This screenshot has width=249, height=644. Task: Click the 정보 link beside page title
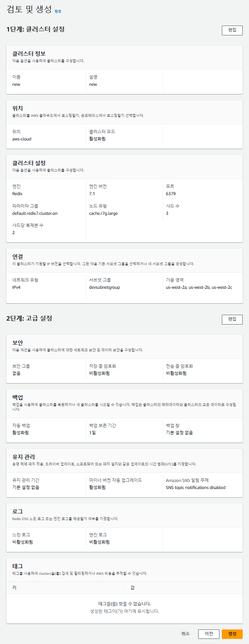tap(58, 11)
